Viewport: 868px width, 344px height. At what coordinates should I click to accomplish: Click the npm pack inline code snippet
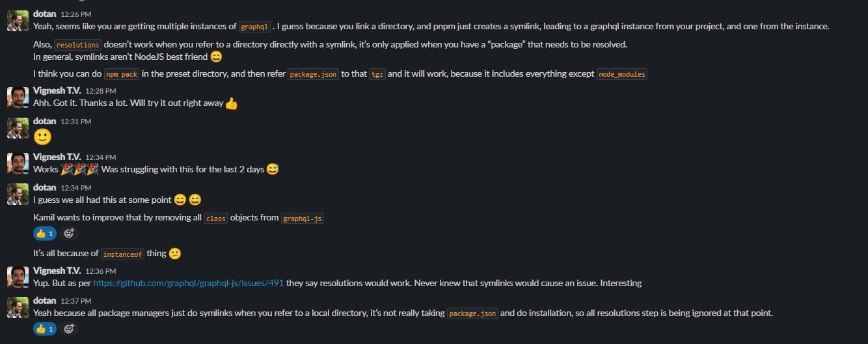pos(122,74)
